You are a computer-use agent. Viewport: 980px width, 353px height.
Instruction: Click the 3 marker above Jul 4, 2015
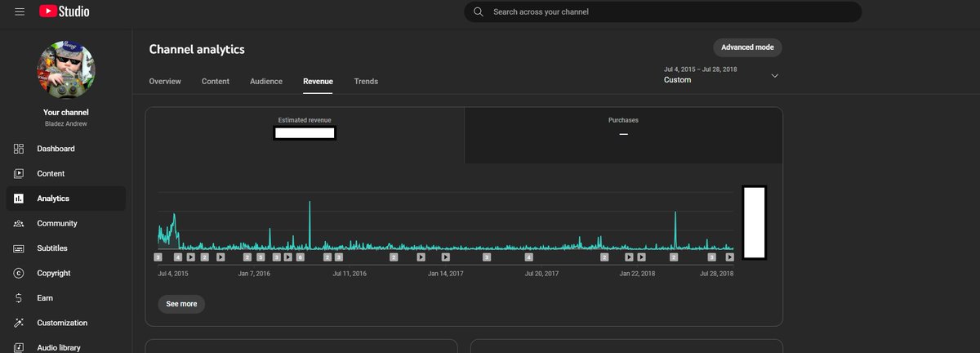158,257
